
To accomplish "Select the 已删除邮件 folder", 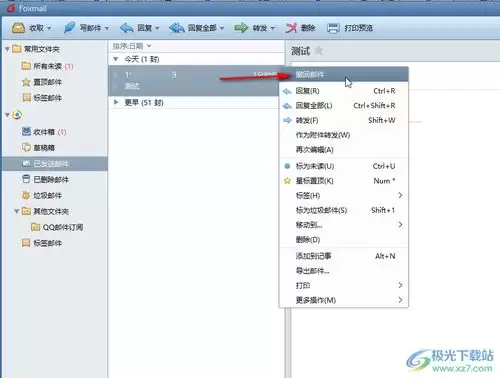I will tap(45, 179).
